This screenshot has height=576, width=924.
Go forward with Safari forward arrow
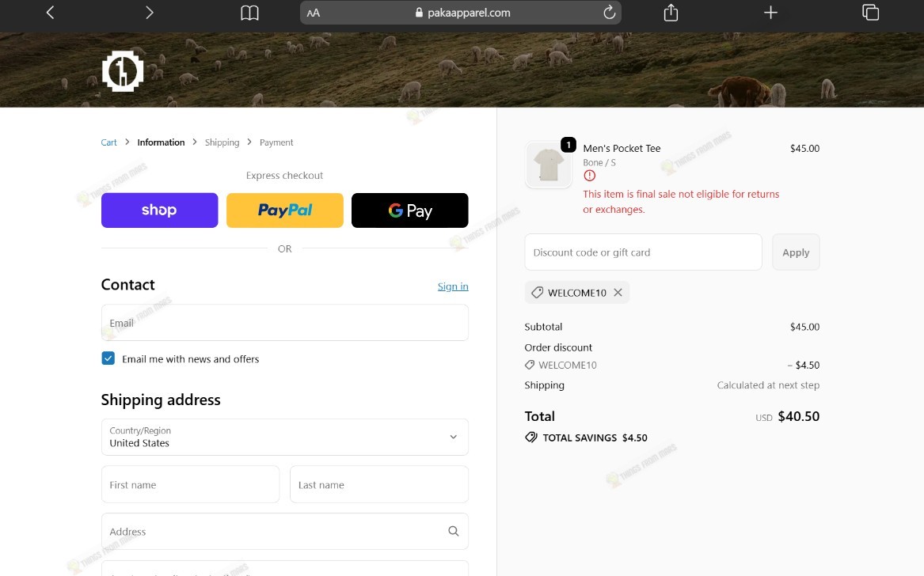point(149,13)
